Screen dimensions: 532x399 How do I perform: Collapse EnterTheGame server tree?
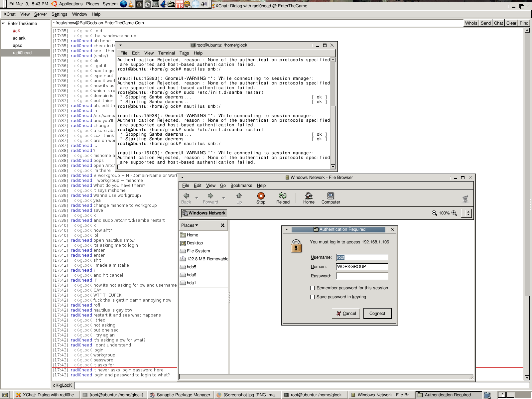(x=3, y=24)
